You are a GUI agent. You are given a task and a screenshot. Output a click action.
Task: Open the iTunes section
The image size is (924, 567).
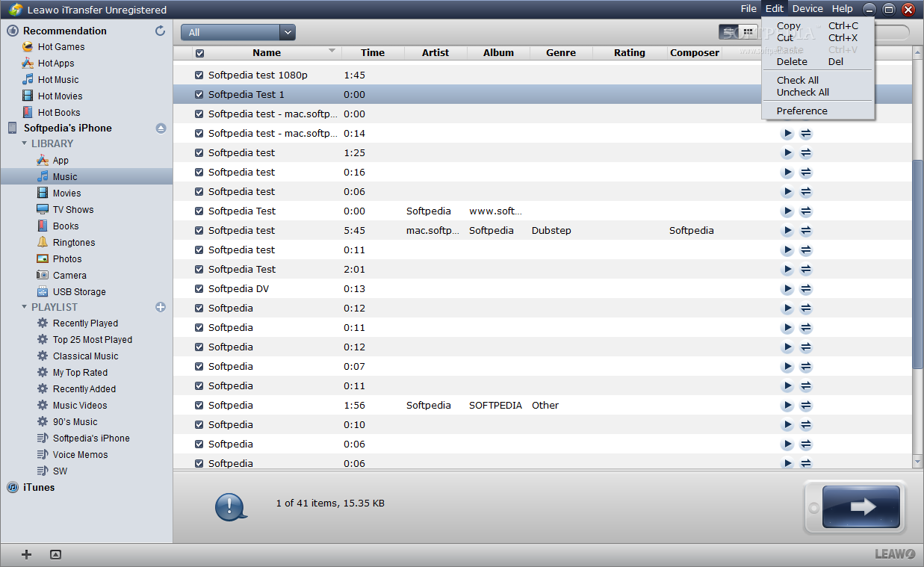(x=38, y=487)
